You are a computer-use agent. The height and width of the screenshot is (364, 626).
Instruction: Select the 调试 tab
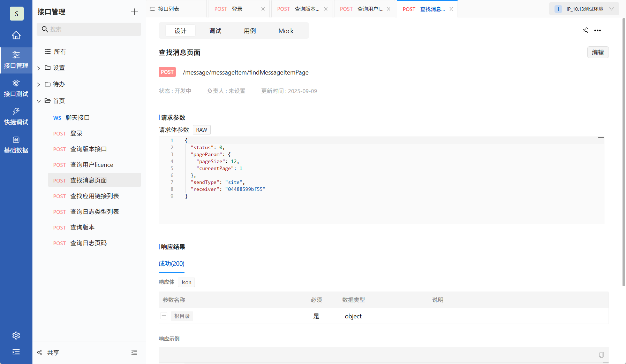(215, 31)
